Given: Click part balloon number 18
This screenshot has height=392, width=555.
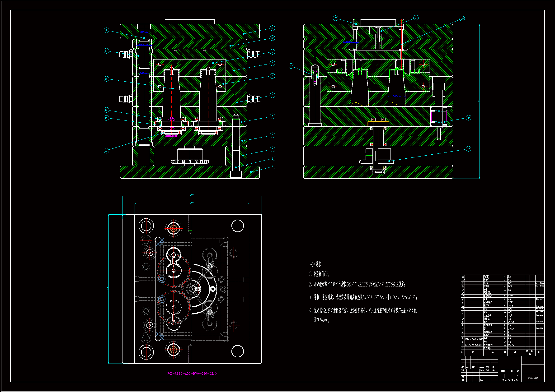Looking at the screenshot, I should pos(468,149).
